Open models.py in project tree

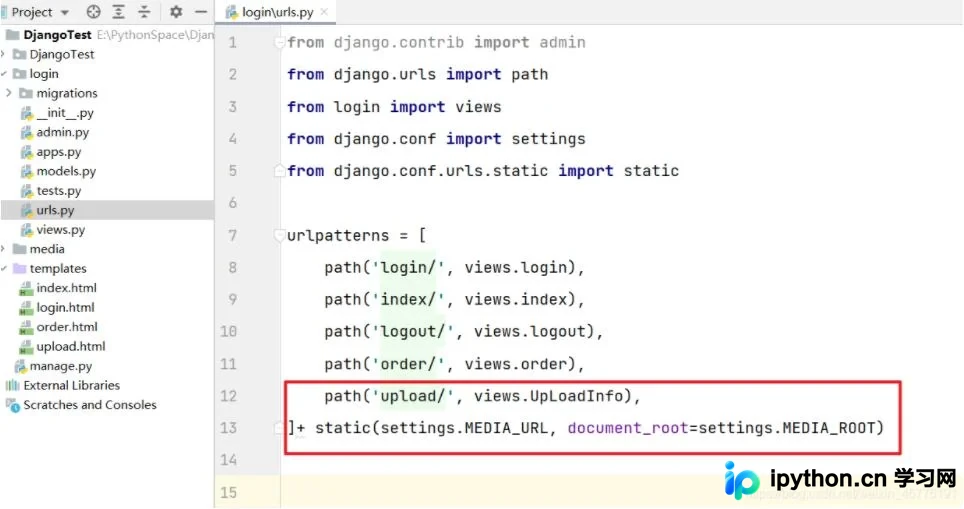pyautogui.click(x=66, y=171)
